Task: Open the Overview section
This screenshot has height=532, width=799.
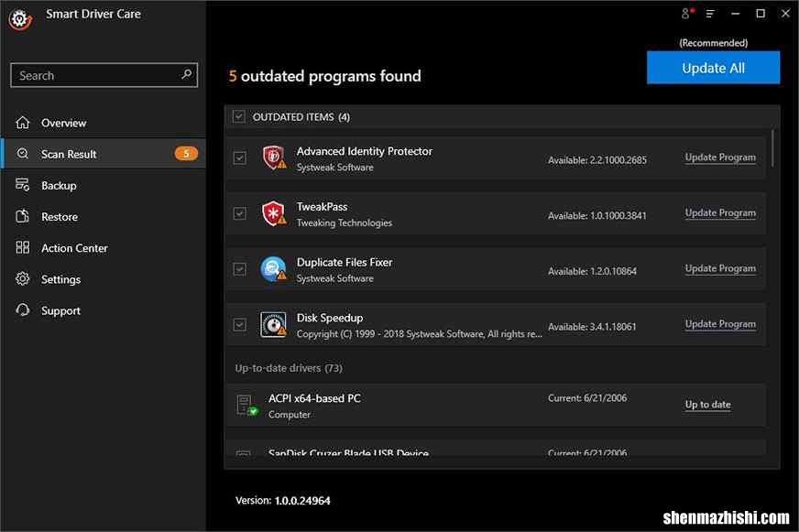Action: point(104,123)
